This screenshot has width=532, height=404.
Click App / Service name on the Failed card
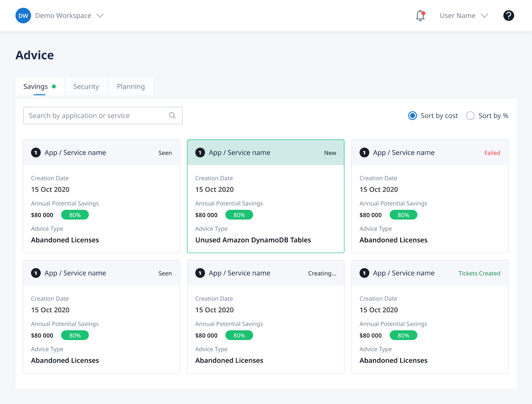click(404, 152)
